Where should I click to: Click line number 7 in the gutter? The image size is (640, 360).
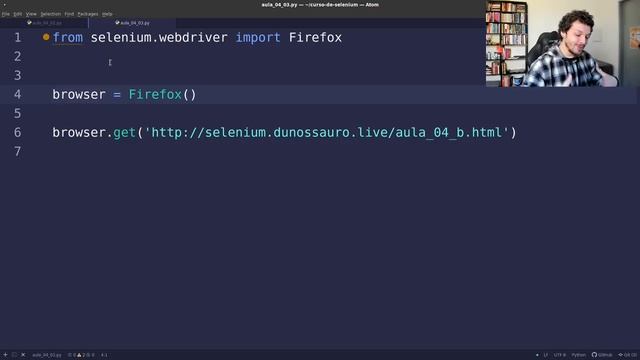coord(17,152)
